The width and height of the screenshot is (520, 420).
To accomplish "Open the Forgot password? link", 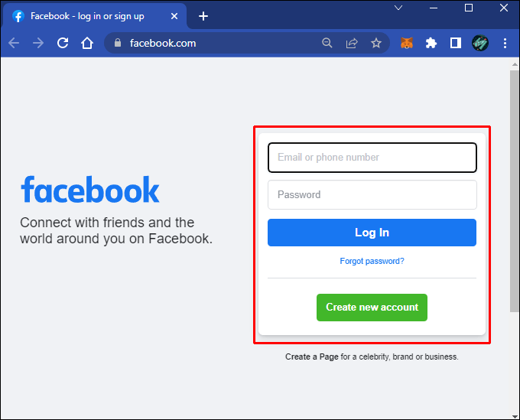I will 372,261.
